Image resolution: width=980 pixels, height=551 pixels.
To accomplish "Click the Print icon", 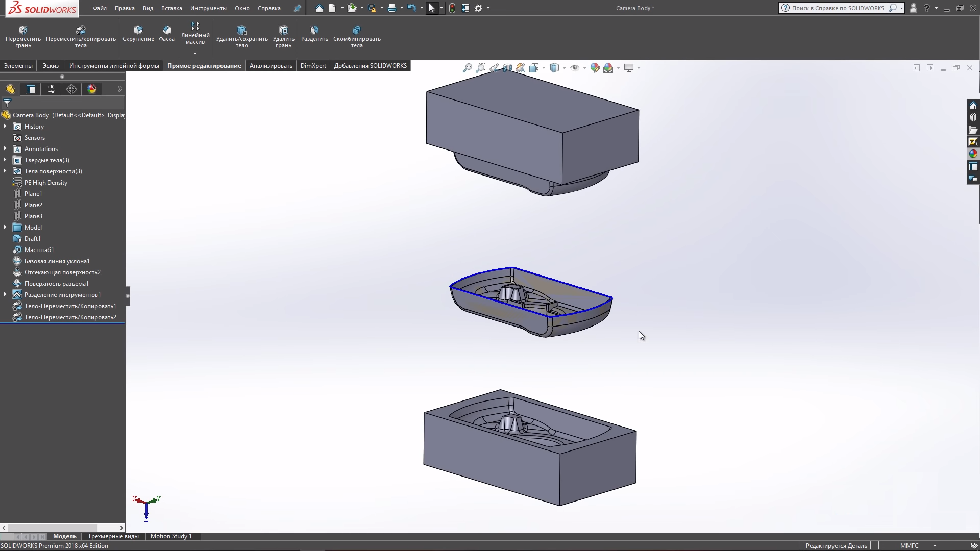I will pos(391,8).
